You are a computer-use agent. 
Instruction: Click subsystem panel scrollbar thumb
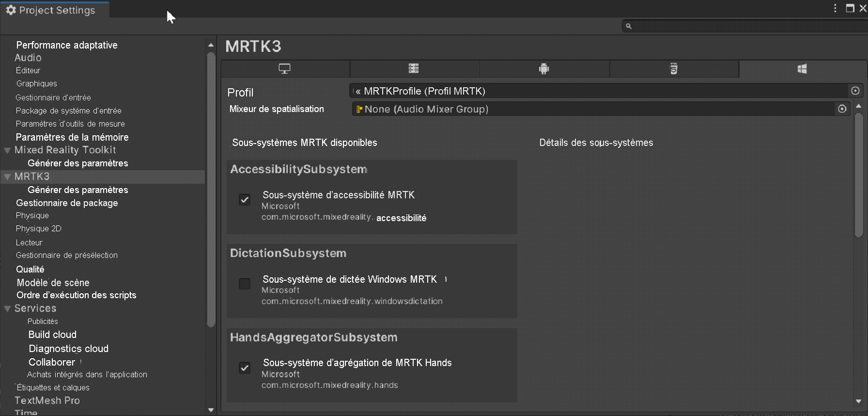coord(859,175)
